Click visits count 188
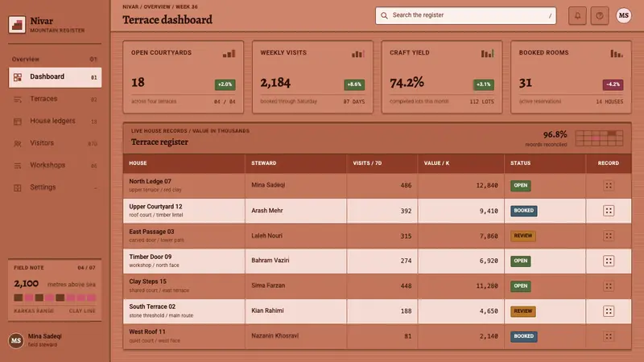Screen dimensions: 644x362 pos(406,311)
